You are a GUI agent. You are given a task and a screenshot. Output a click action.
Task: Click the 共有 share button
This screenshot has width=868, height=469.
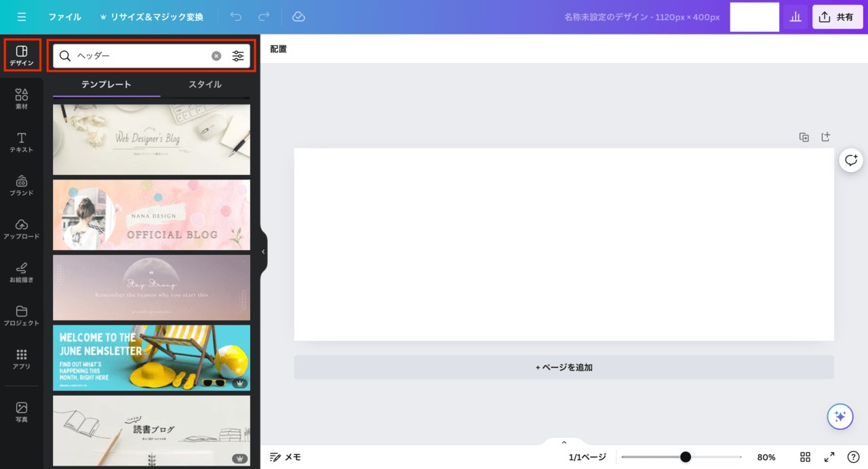pos(837,17)
